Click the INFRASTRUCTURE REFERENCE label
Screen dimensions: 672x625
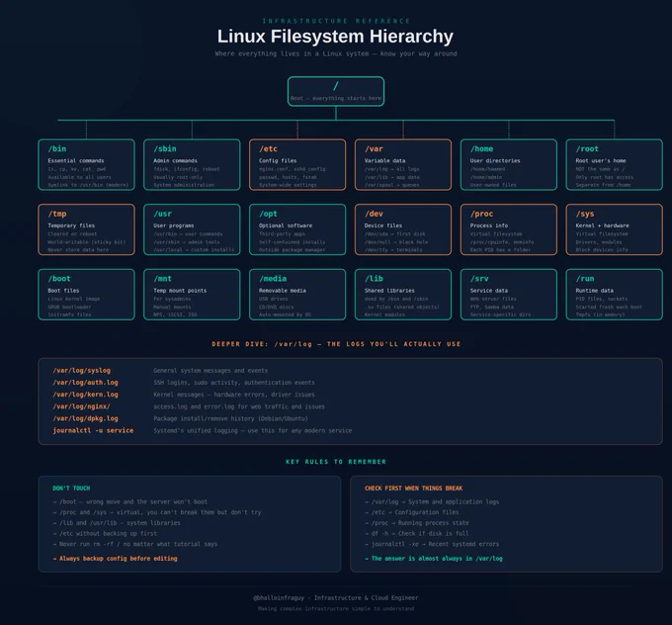click(336, 21)
